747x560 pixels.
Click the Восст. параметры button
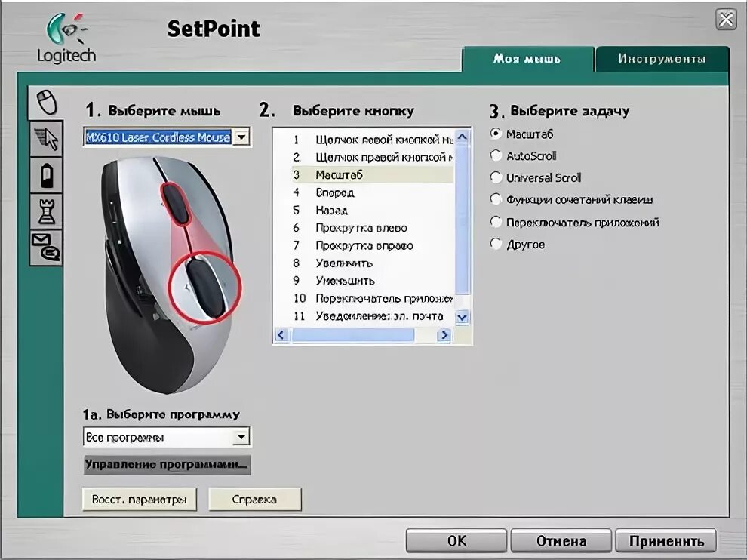[140, 500]
